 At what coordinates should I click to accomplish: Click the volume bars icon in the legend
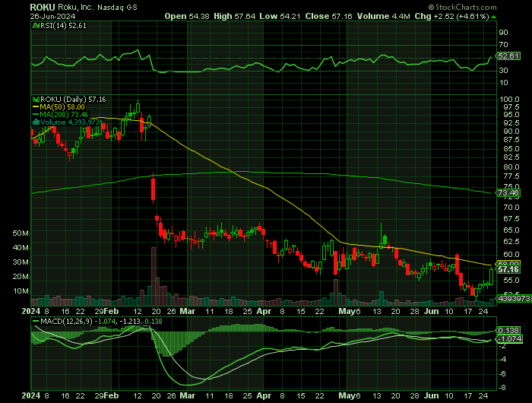point(36,122)
